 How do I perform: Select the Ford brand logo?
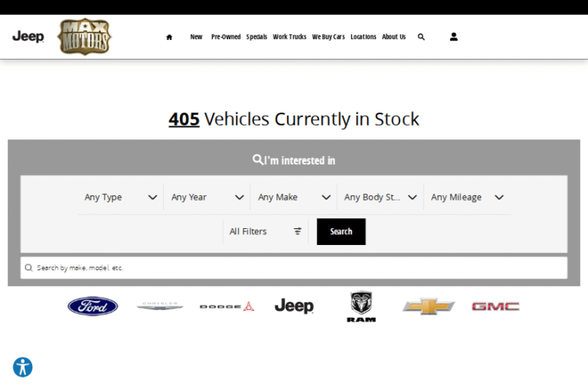point(93,306)
